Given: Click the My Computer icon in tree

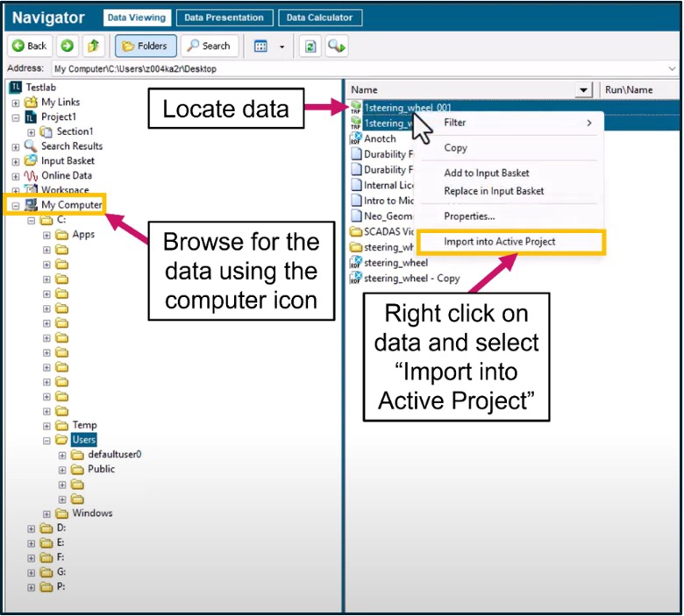Looking at the screenshot, I should [x=31, y=205].
